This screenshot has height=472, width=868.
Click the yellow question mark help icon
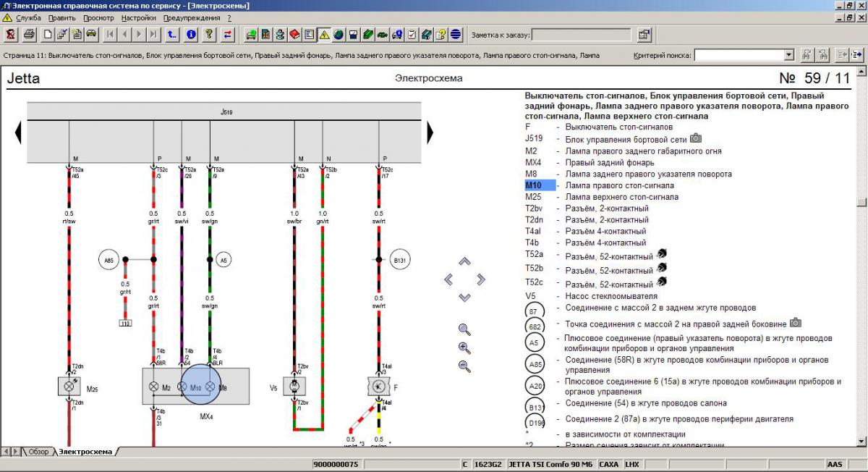(209, 34)
